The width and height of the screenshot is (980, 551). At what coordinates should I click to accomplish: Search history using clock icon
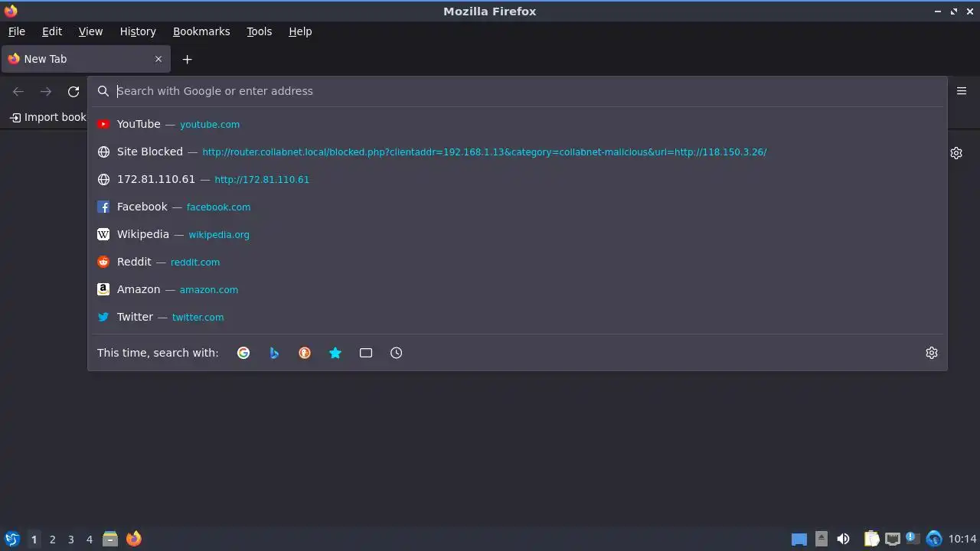[397, 353]
